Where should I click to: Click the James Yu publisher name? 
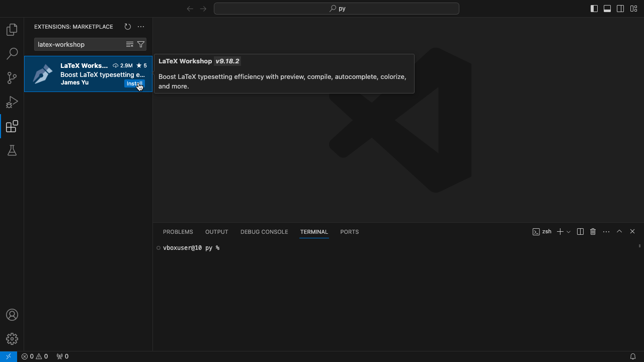pyautogui.click(x=74, y=82)
